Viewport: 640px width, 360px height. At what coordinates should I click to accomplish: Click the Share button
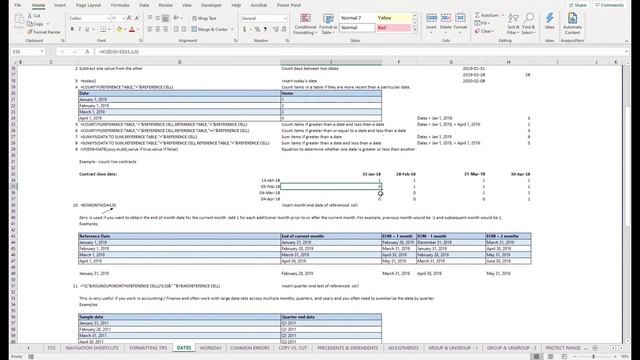click(x=578, y=5)
